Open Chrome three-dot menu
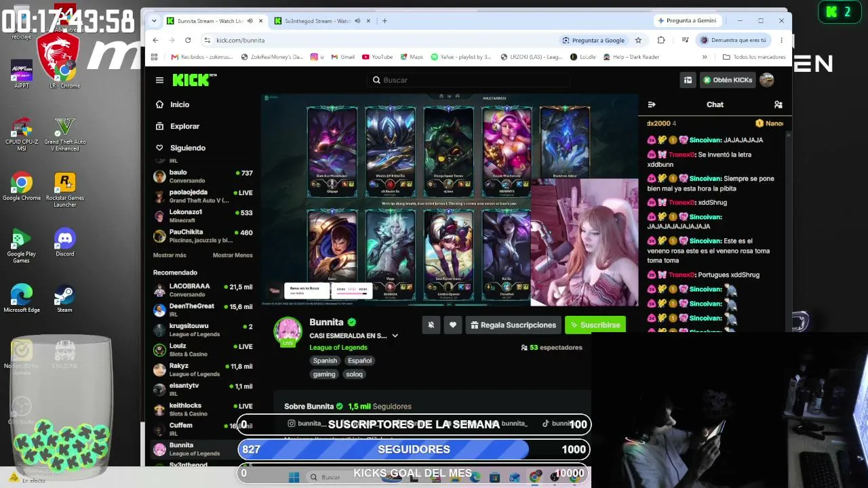Screen dimensions: 868x488 click(x=781, y=40)
